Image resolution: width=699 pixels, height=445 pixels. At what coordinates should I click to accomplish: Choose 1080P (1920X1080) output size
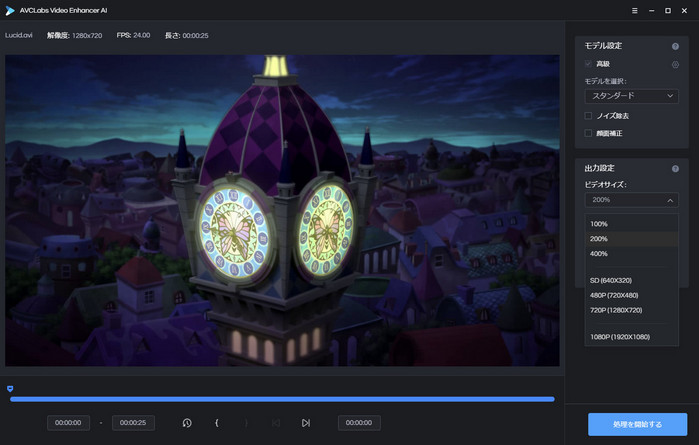pyautogui.click(x=631, y=337)
